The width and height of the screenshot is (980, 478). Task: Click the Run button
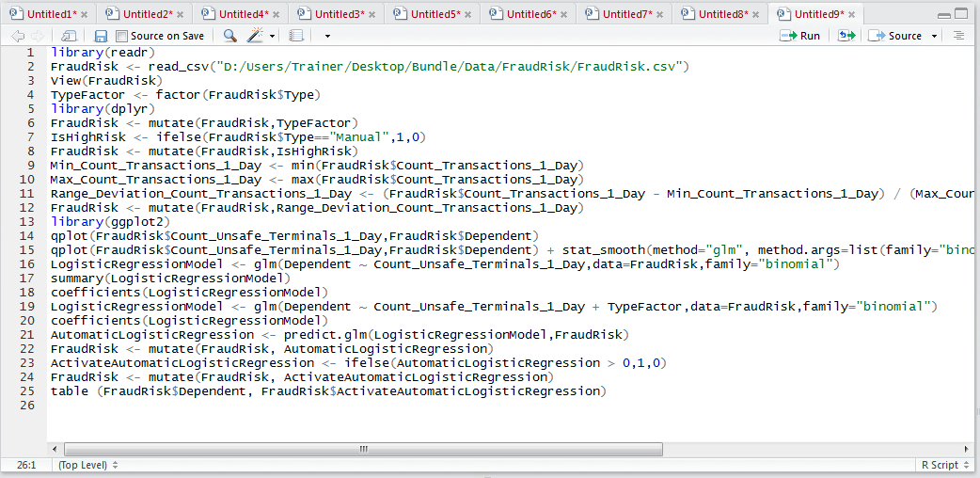point(800,36)
